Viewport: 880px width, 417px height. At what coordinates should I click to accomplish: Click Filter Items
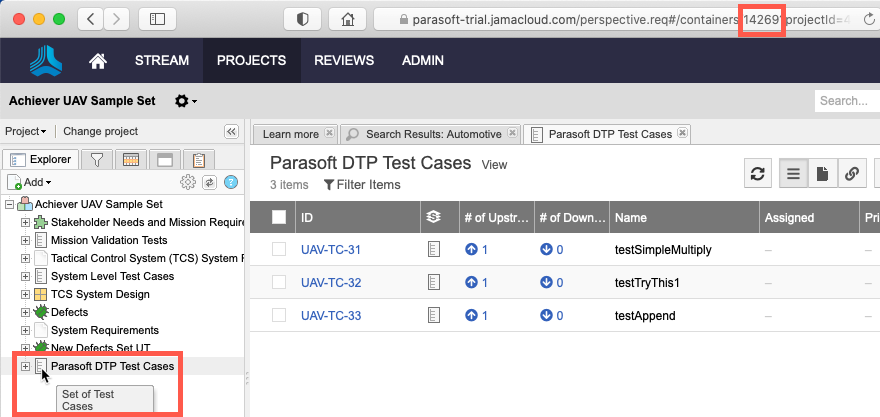[x=362, y=185]
